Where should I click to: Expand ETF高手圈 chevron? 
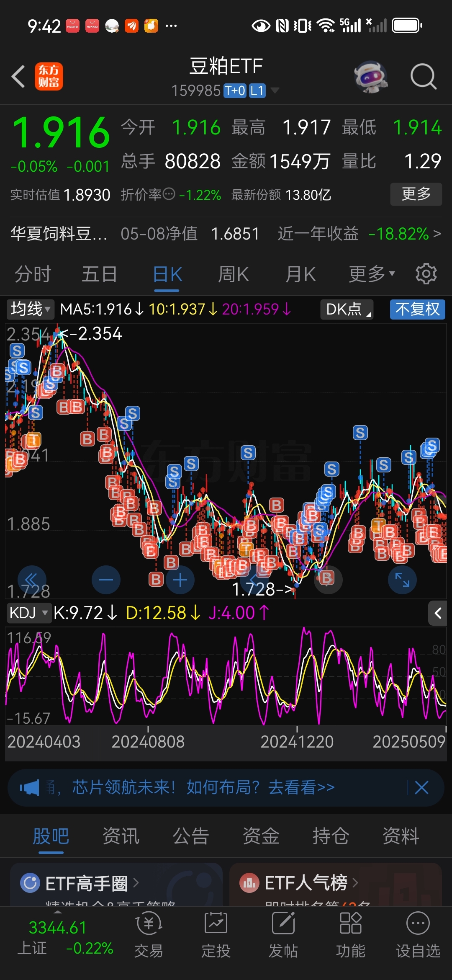click(136, 883)
